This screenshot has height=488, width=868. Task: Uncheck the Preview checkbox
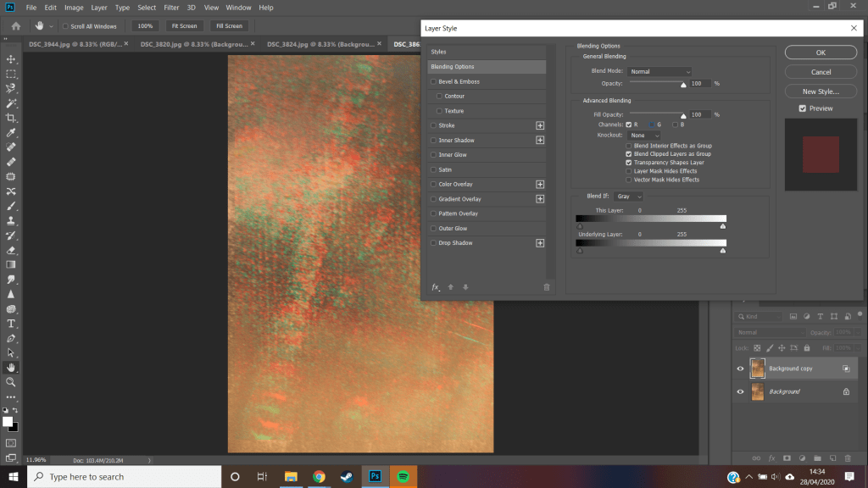802,108
